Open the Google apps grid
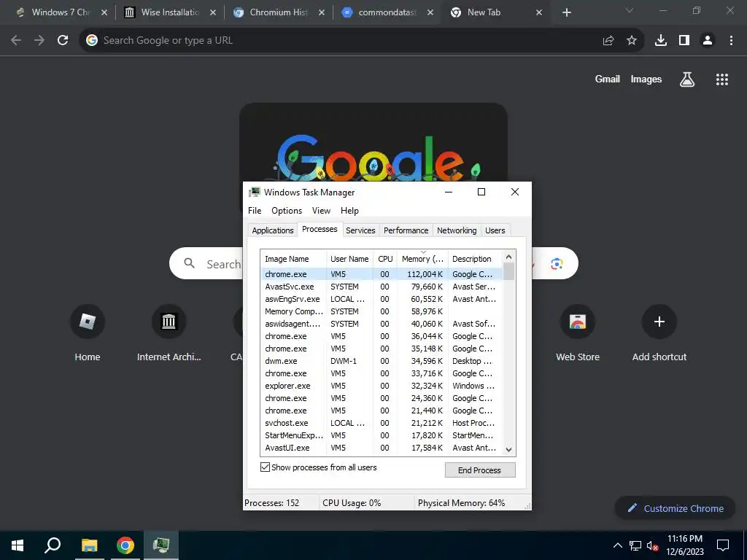 pyautogui.click(x=722, y=79)
